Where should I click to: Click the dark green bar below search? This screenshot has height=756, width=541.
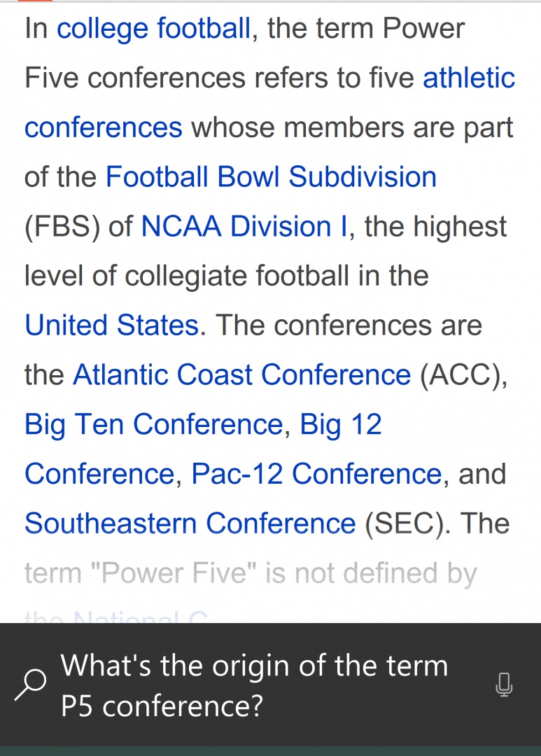coord(270,750)
